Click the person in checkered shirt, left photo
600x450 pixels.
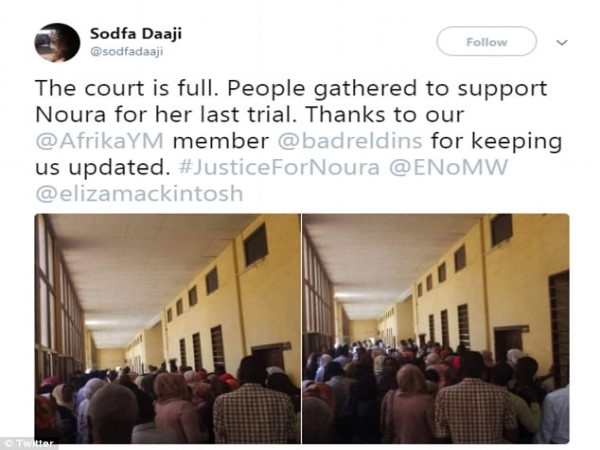click(255, 412)
